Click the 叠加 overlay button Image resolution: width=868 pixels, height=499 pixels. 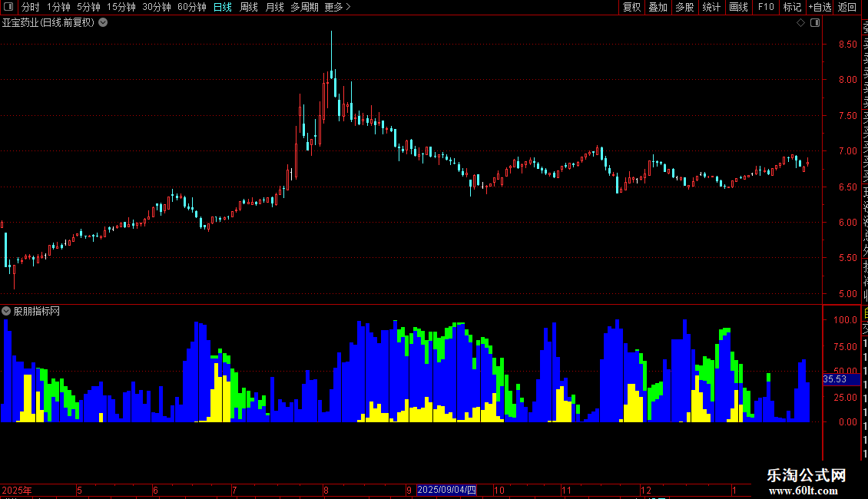tap(658, 7)
